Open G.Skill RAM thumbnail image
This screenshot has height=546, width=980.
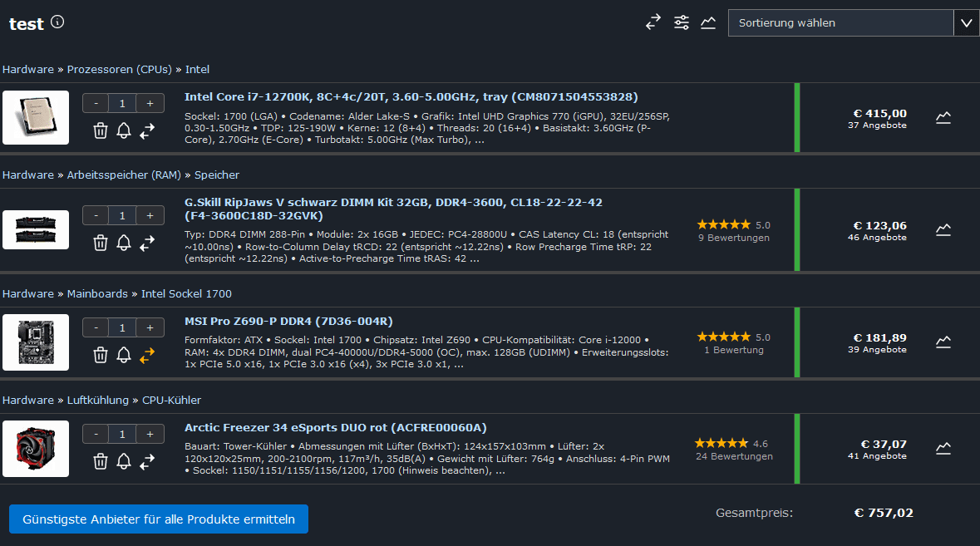pos(36,230)
